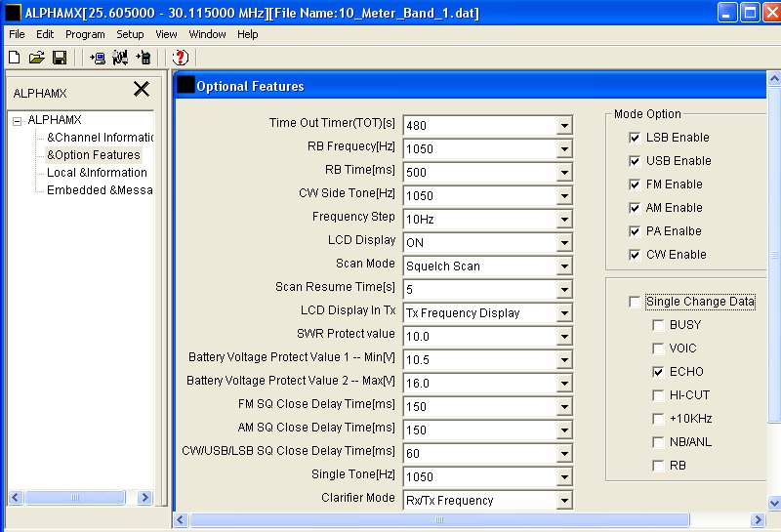The width and height of the screenshot is (781, 532).
Task: Collapse the ALPHAMX tree root node
Action: click(17, 121)
